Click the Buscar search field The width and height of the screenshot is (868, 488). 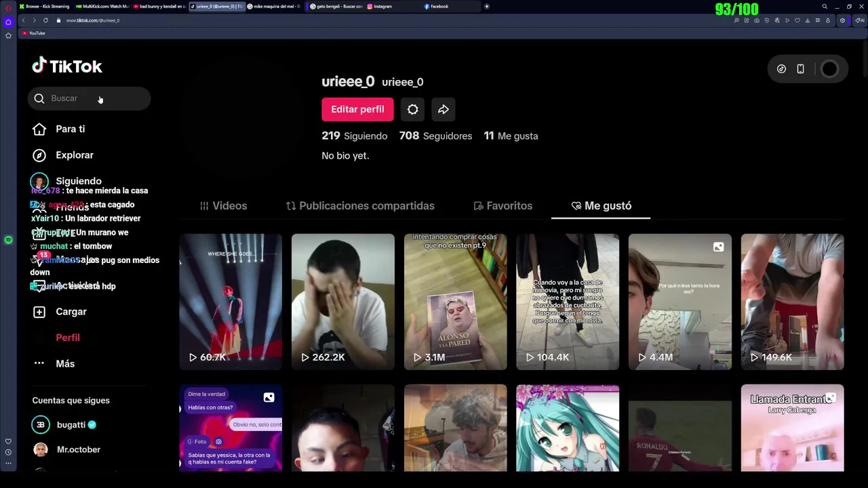click(x=89, y=98)
